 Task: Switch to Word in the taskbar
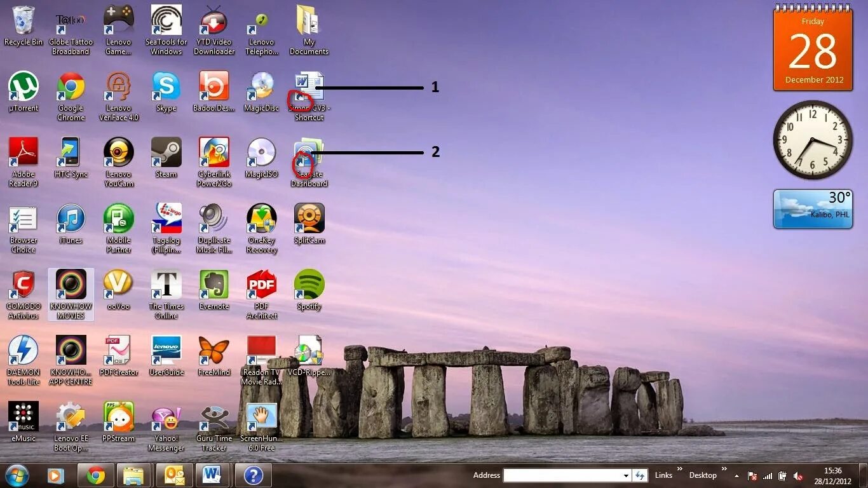213,475
